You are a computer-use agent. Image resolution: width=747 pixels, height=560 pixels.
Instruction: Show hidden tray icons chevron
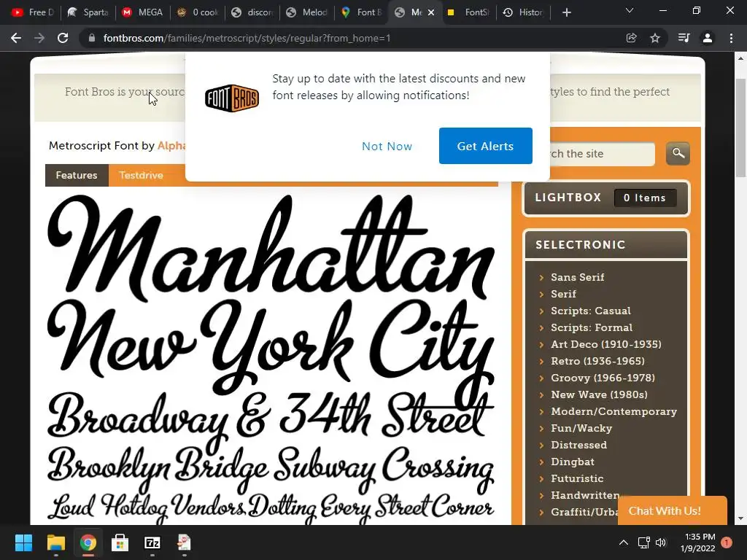coord(623,542)
